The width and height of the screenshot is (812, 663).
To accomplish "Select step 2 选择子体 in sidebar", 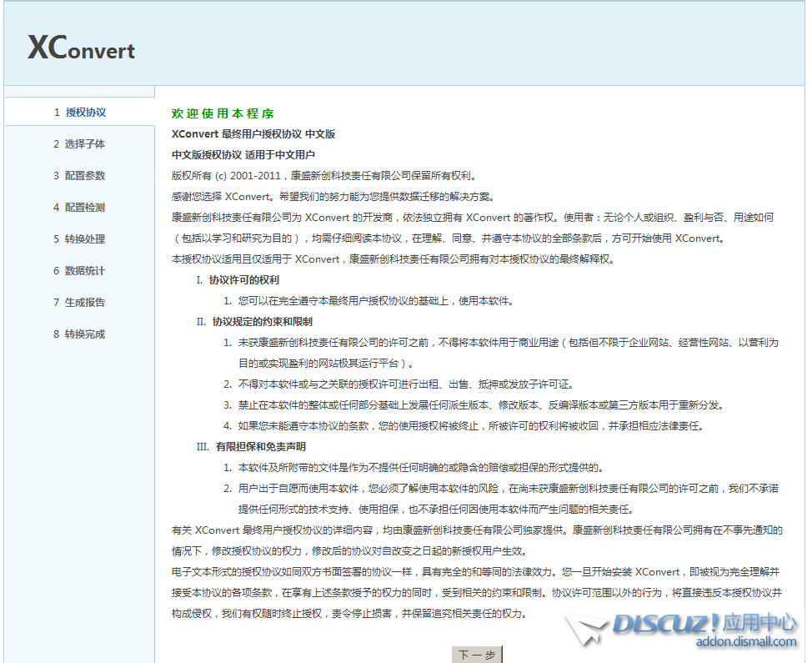I will click(x=79, y=144).
